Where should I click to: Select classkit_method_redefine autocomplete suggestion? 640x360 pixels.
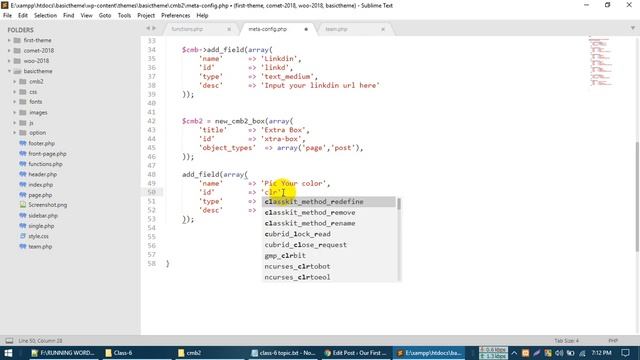(329, 202)
